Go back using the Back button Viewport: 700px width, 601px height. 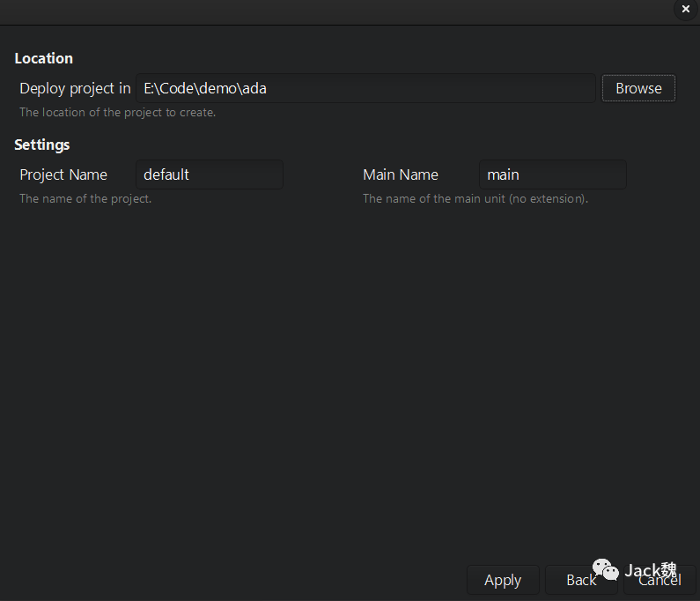click(581, 581)
